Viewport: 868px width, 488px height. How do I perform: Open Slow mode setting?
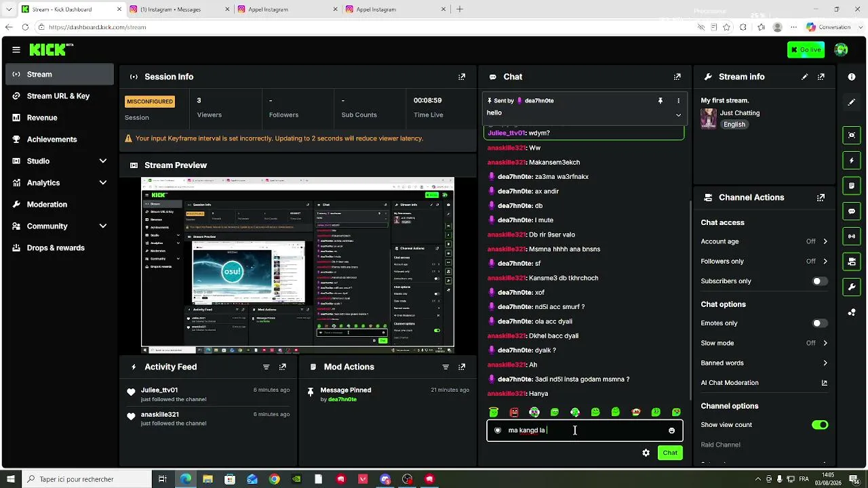[x=764, y=343]
